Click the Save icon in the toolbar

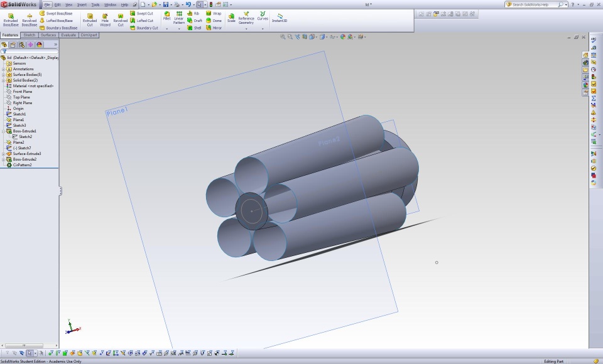166,4
